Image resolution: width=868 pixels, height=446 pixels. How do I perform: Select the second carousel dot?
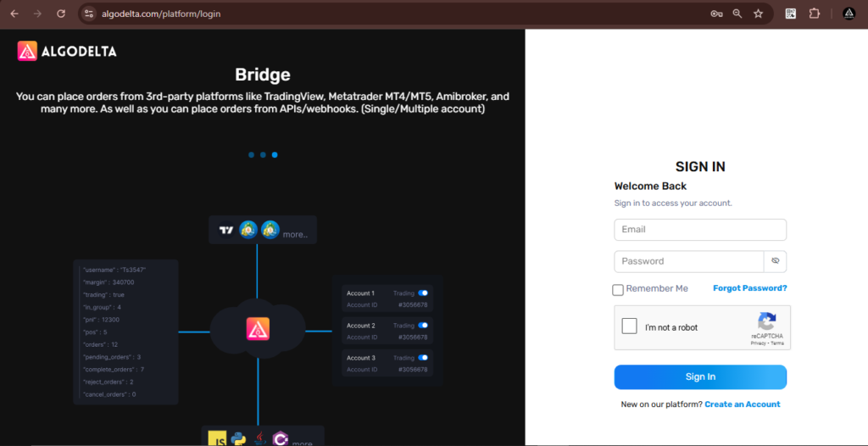click(x=263, y=155)
